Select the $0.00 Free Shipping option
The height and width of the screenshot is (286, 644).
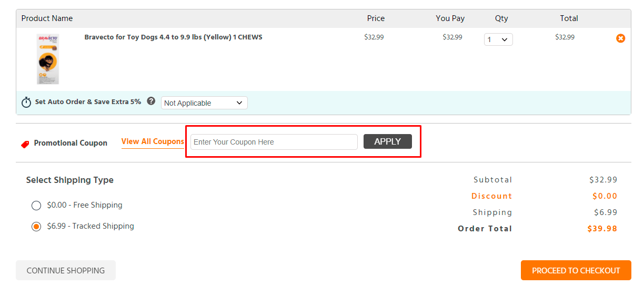tap(36, 206)
